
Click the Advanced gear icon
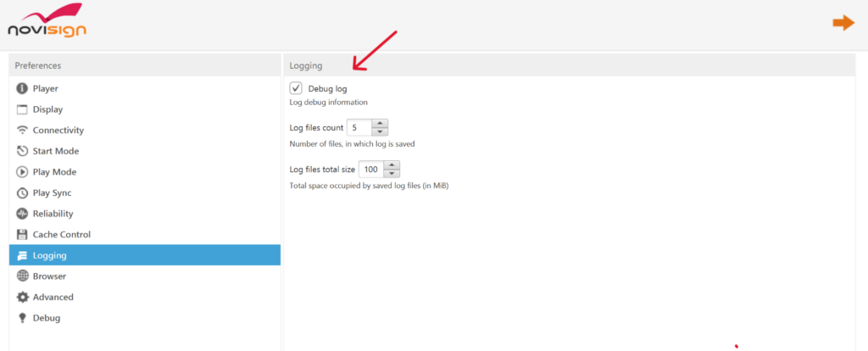click(23, 297)
